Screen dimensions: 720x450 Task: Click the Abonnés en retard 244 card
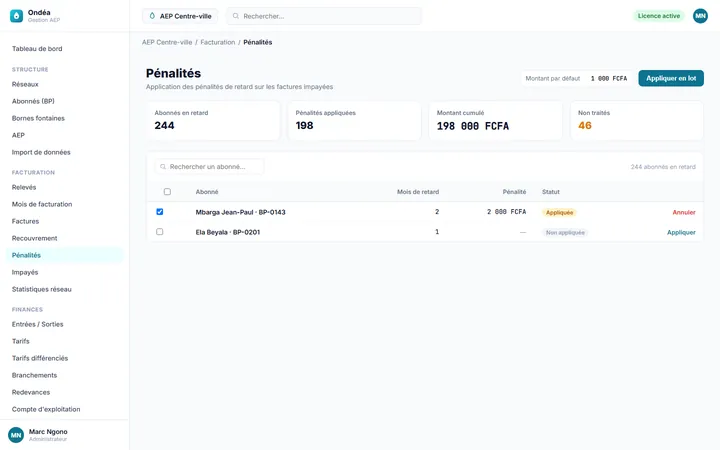click(x=213, y=120)
